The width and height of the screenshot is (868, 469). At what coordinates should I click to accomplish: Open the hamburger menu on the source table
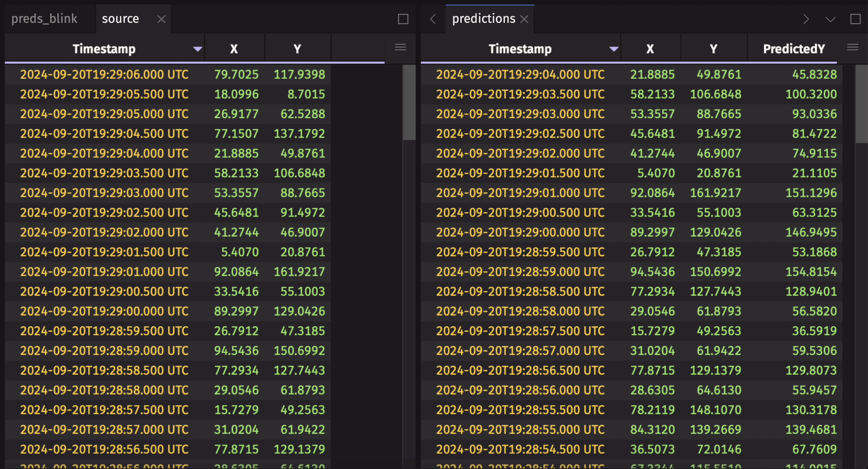click(400, 47)
